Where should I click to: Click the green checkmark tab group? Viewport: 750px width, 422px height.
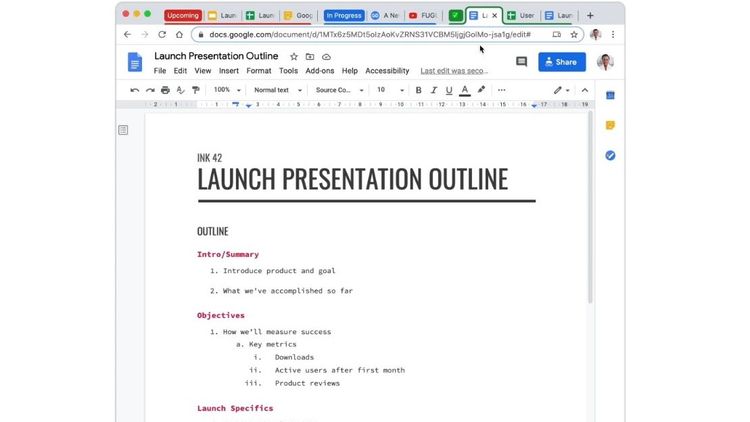pyautogui.click(x=456, y=15)
